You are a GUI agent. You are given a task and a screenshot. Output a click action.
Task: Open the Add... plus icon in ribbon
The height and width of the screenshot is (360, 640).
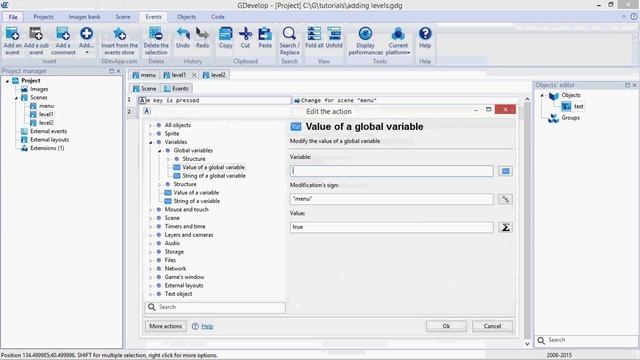tap(86, 34)
